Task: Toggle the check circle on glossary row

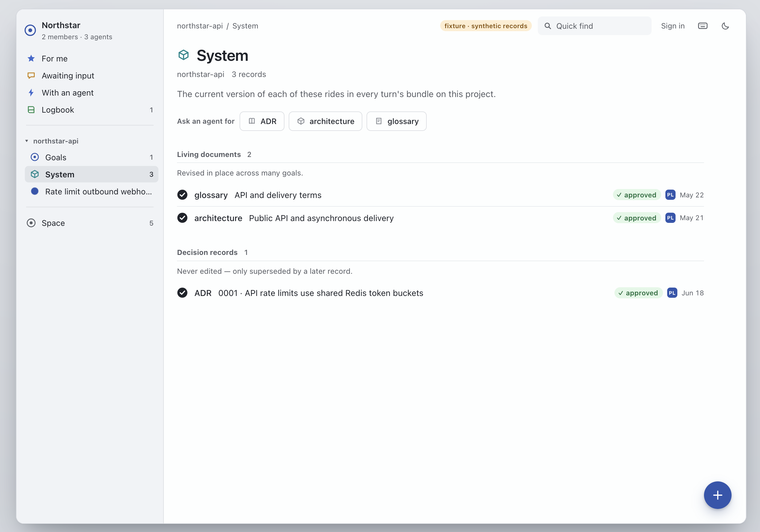Action: [x=182, y=195]
